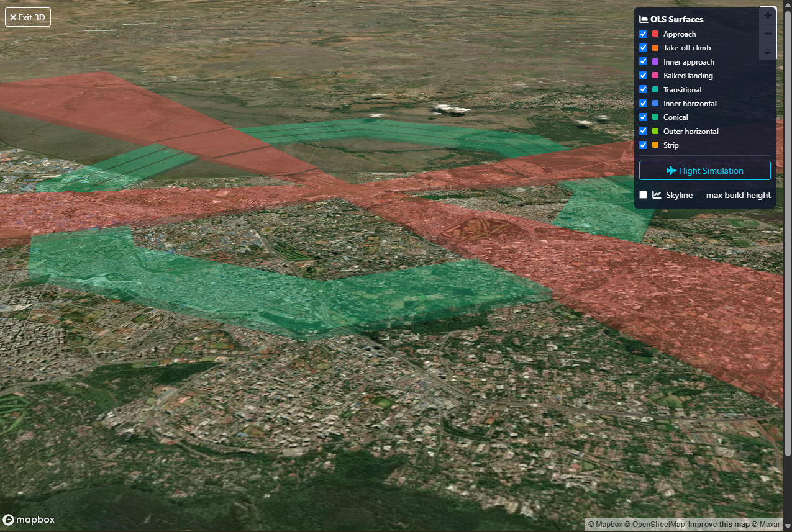792x532 pixels.
Task: Click the X icon in the Exit 3D button
Action: (x=13, y=17)
